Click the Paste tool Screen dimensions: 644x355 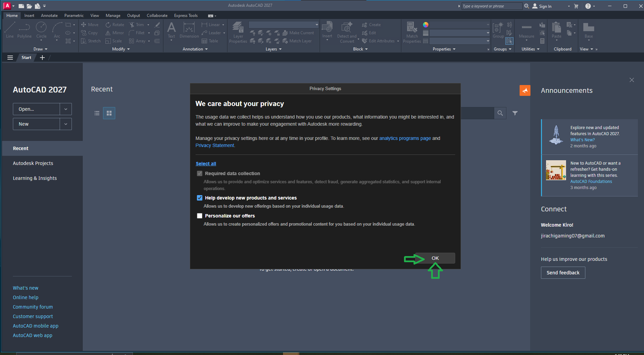(557, 30)
